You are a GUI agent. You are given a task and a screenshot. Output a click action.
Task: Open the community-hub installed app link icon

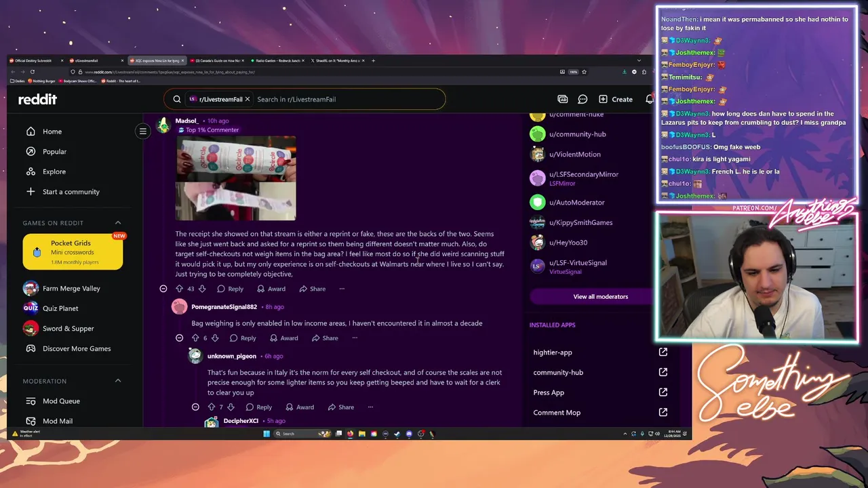click(x=663, y=372)
